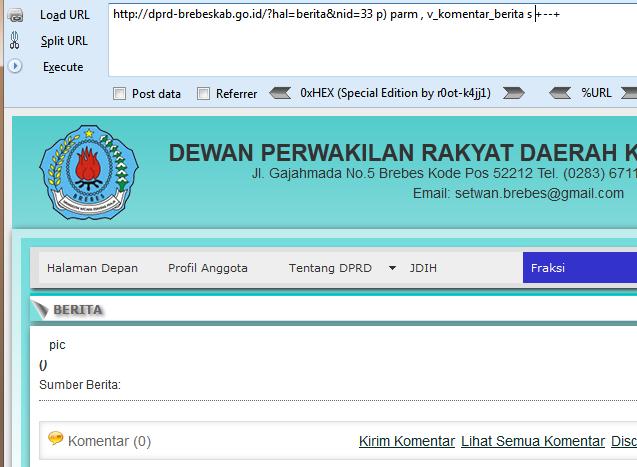Click the Split URL label
Image resolution: width=637 pixels, height=467 pixels.
[64, 41]
